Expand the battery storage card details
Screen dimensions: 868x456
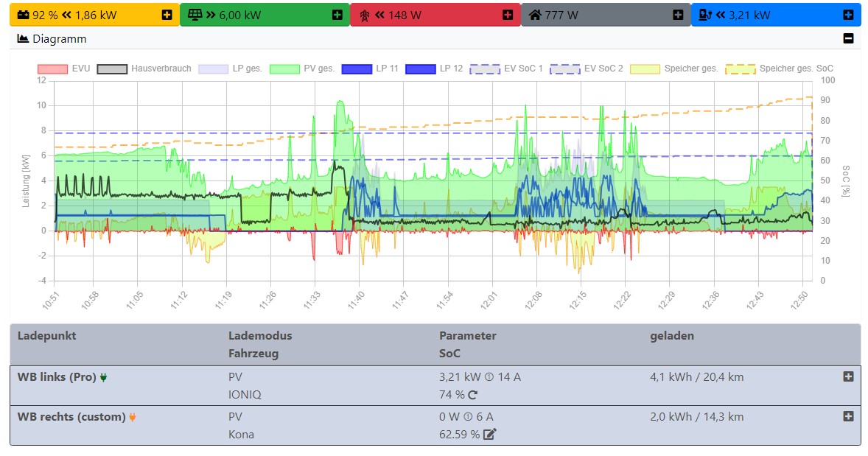167,15
